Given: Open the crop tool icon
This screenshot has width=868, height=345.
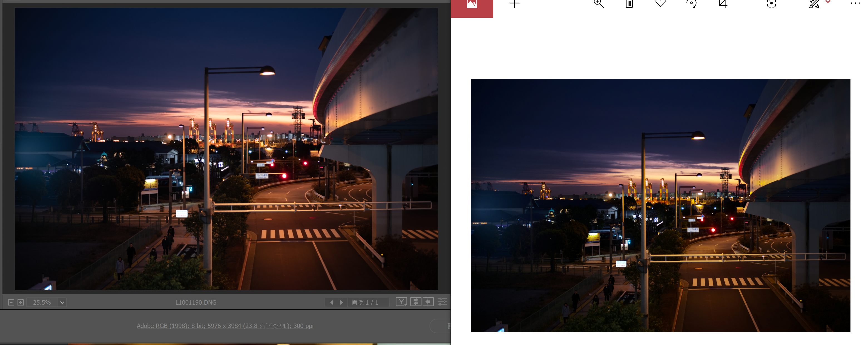Looking at the screenshot, I should click(x=722, y=4).
